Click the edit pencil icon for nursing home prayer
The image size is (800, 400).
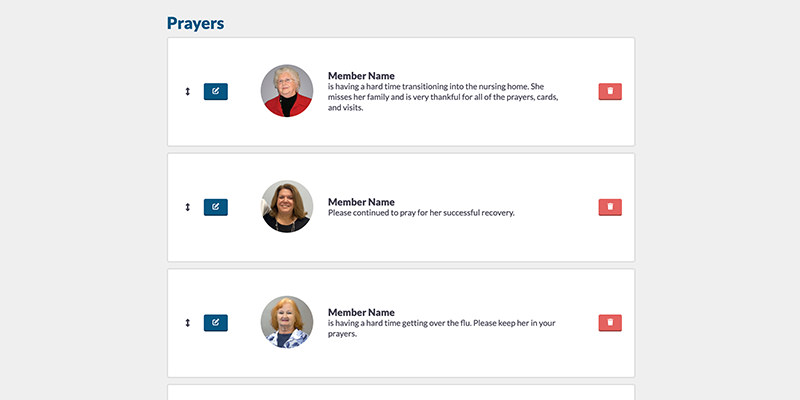(216, 92)
